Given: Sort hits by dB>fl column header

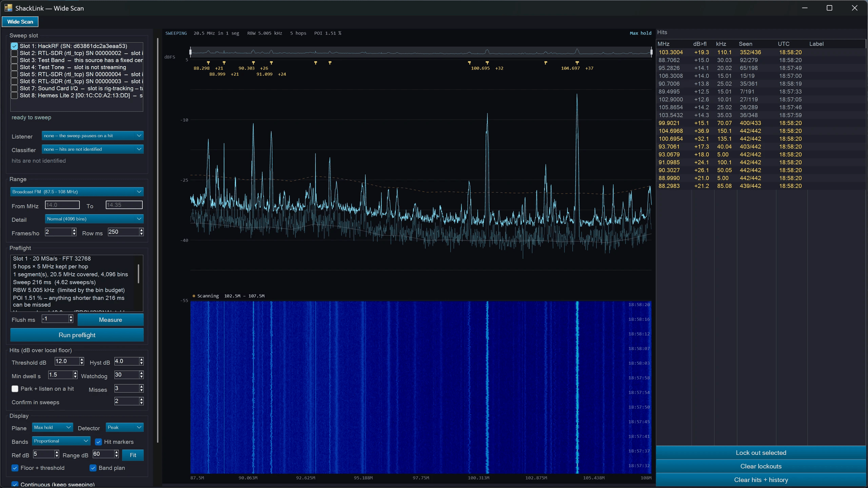Looking at the screenshot, I should click(700, 44).
